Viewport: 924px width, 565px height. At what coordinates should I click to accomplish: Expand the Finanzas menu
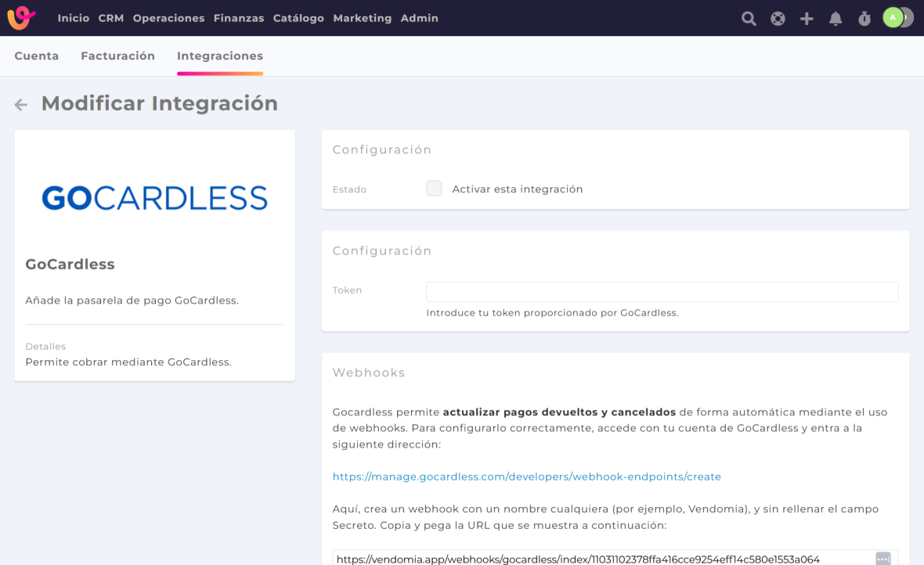click(239, 18)
